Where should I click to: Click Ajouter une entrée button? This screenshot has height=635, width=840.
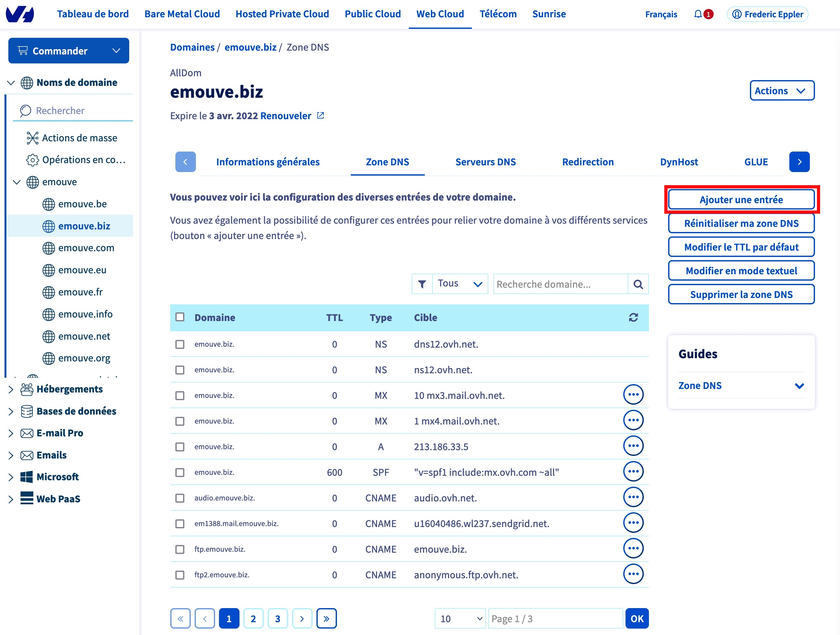pyautogui.click(x=741, y=200)
